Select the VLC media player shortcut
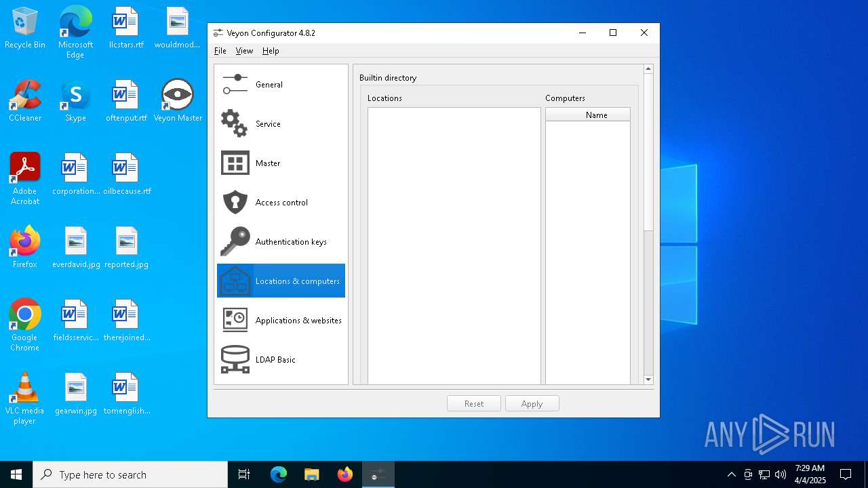 pos(25,399)
